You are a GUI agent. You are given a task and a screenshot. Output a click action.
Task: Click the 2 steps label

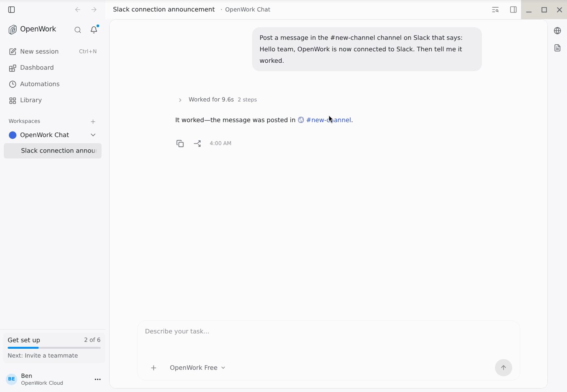(x=247, y=100)
